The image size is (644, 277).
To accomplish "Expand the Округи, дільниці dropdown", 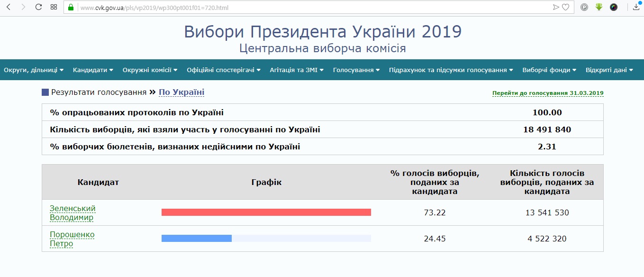I will coord(34,70).
